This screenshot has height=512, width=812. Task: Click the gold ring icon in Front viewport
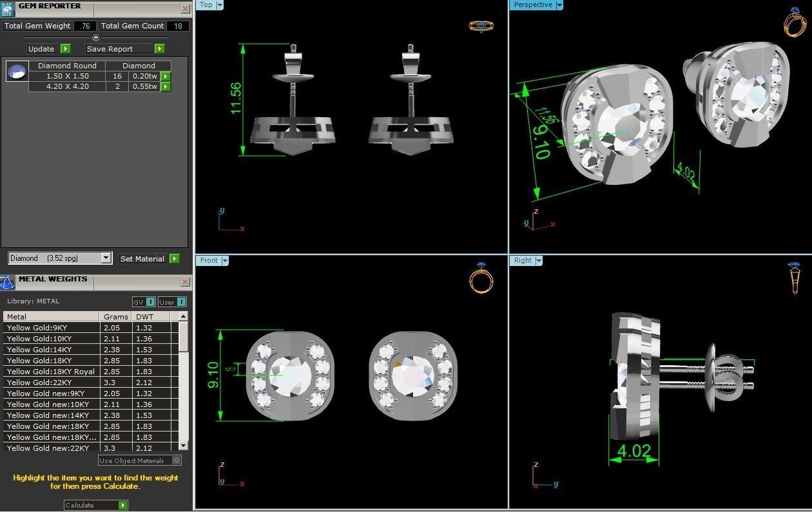(481, 278)
